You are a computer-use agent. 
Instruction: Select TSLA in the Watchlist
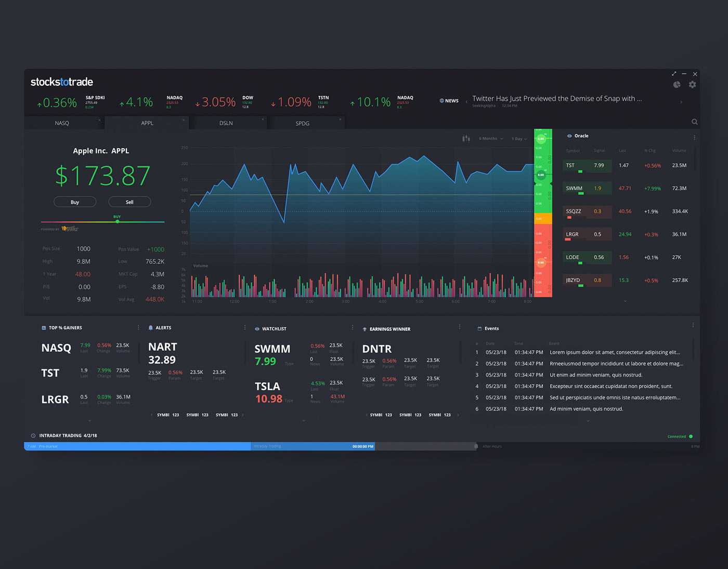click(267, 387)
